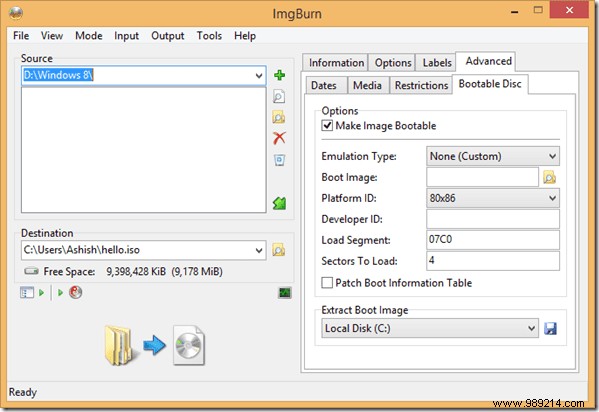Expand the Destination path dropdown
This screenshot has width=599, height=412.
click(259, 250)
